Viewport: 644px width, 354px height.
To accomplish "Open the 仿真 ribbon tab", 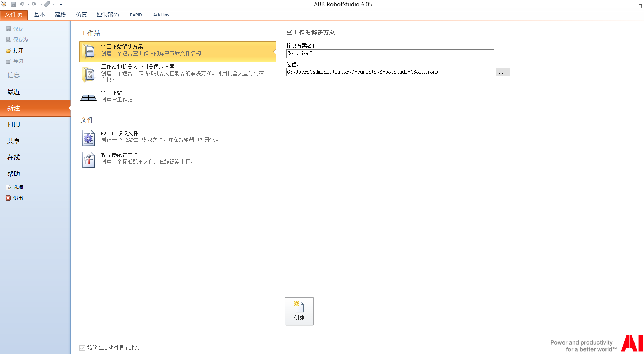I will pos(81,15).
